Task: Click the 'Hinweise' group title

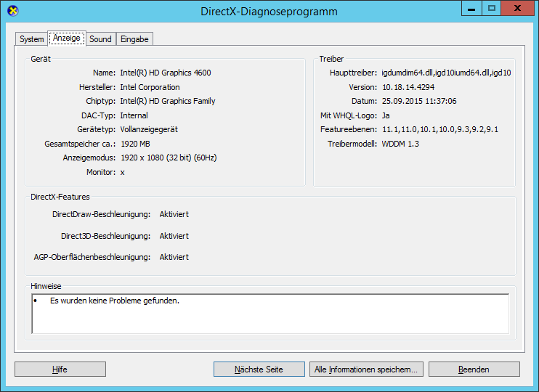Action: click(x=46, y=286)
